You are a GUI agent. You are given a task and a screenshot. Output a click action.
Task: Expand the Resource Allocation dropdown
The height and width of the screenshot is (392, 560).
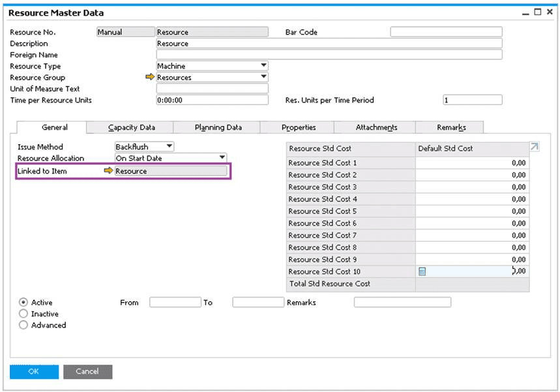tap(222, 158)
